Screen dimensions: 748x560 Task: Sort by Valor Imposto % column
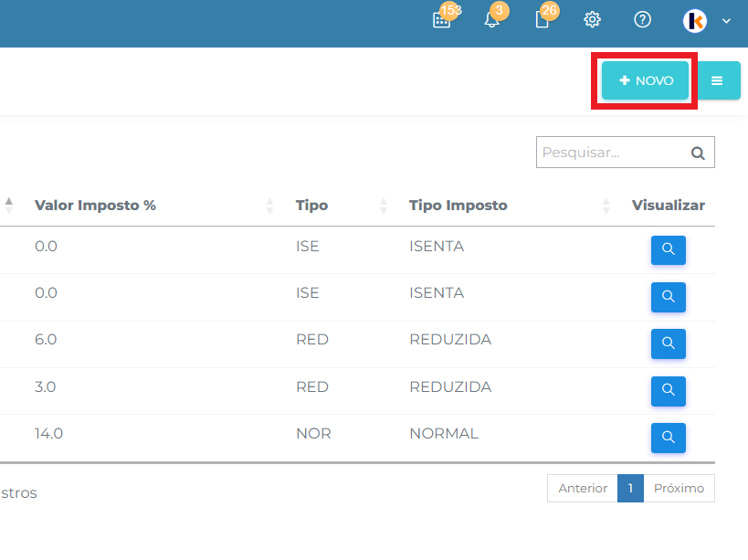click(x=95, y=206)
